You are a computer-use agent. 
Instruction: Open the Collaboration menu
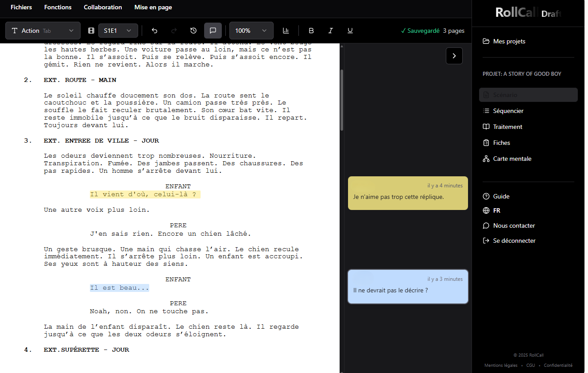click(x=103, y=7)
